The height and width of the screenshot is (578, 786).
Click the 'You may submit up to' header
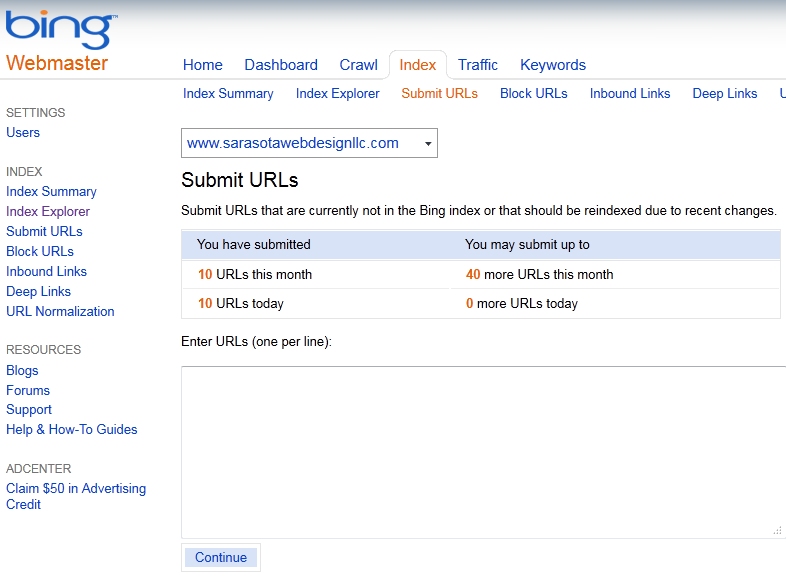click(527, 245)
